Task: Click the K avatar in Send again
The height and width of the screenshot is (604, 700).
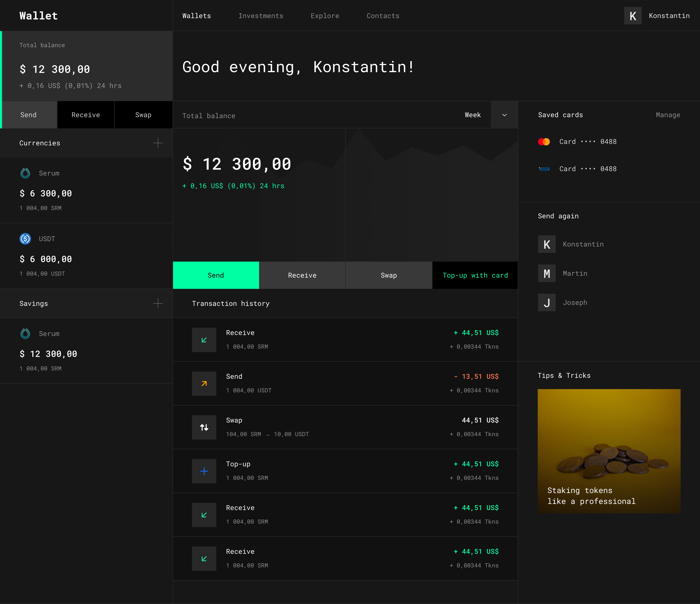Action: 547,244
